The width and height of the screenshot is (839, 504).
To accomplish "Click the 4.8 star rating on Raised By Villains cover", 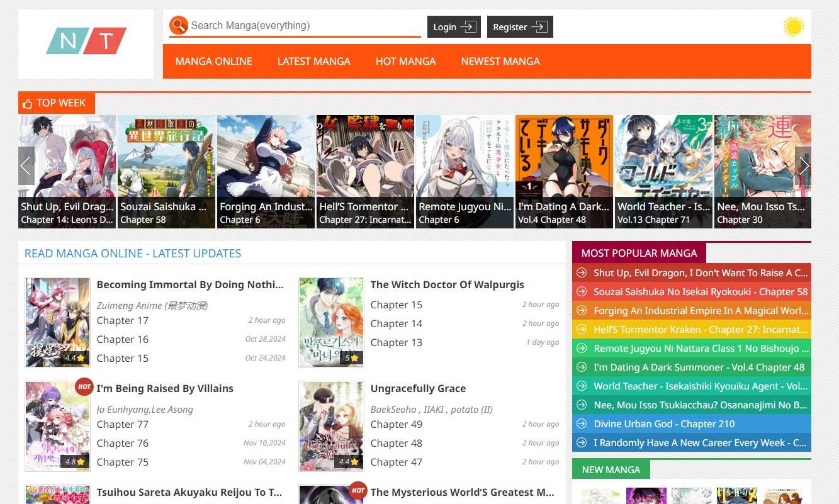I will point(75,462).
